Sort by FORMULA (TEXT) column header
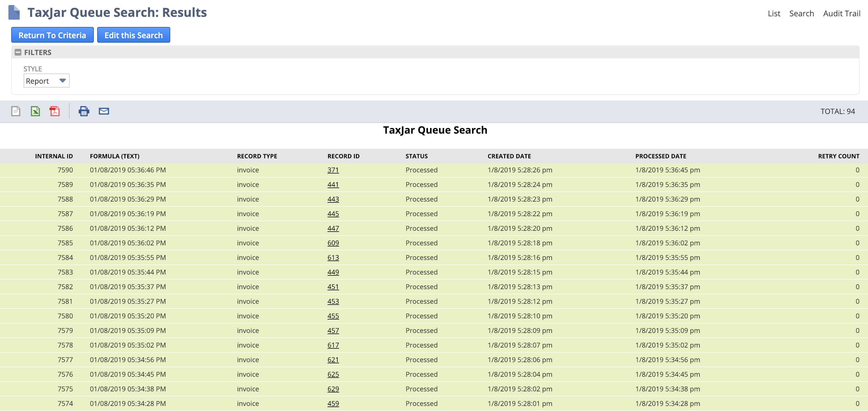Screen dimensions: 868x411 [115, 156]
